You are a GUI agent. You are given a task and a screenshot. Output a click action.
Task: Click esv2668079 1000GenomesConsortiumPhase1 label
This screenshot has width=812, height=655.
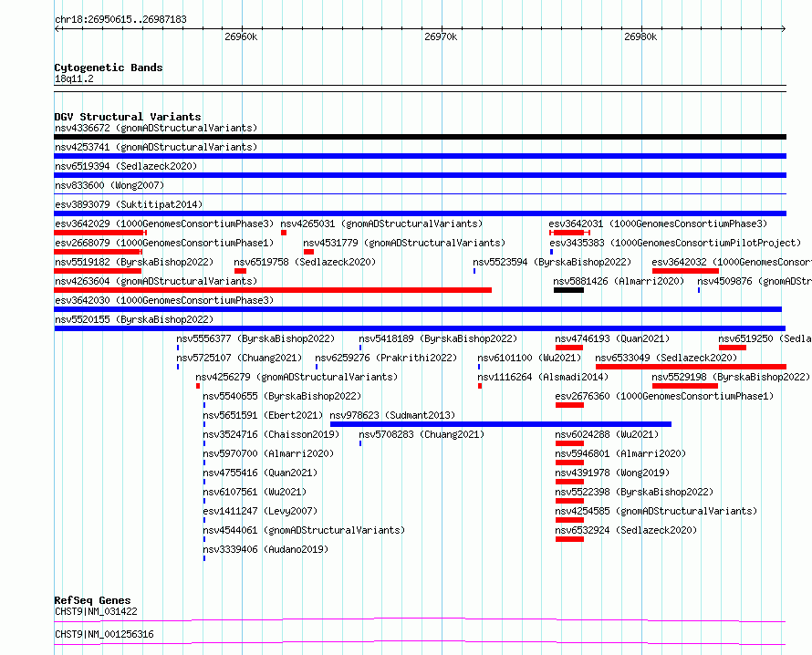point(164,243)
